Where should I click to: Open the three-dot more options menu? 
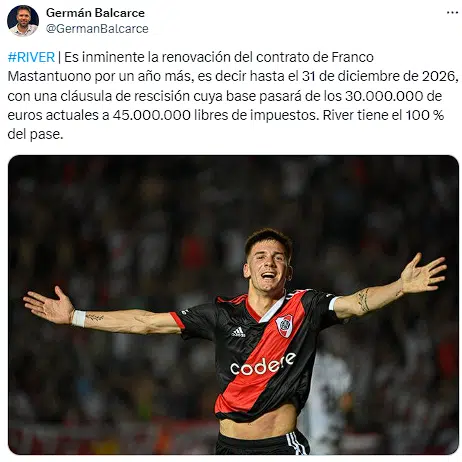(x=452, y=13)
